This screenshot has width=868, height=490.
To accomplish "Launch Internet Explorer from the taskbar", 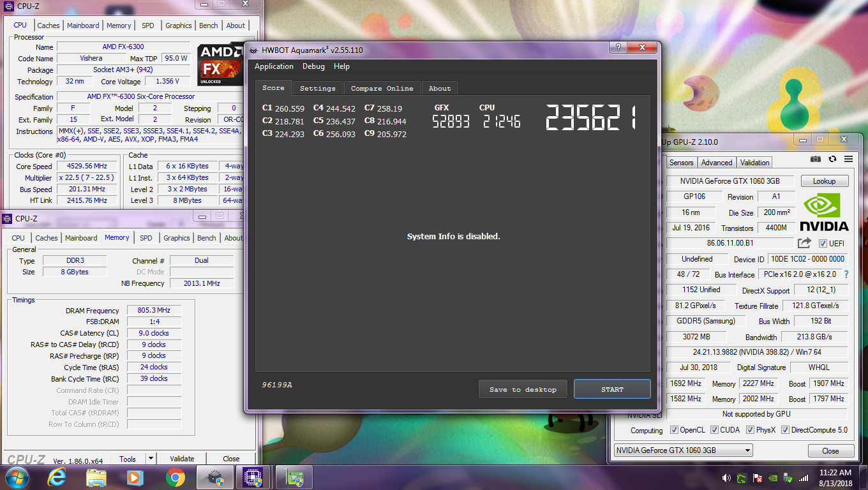I will (x=57, y=477).
